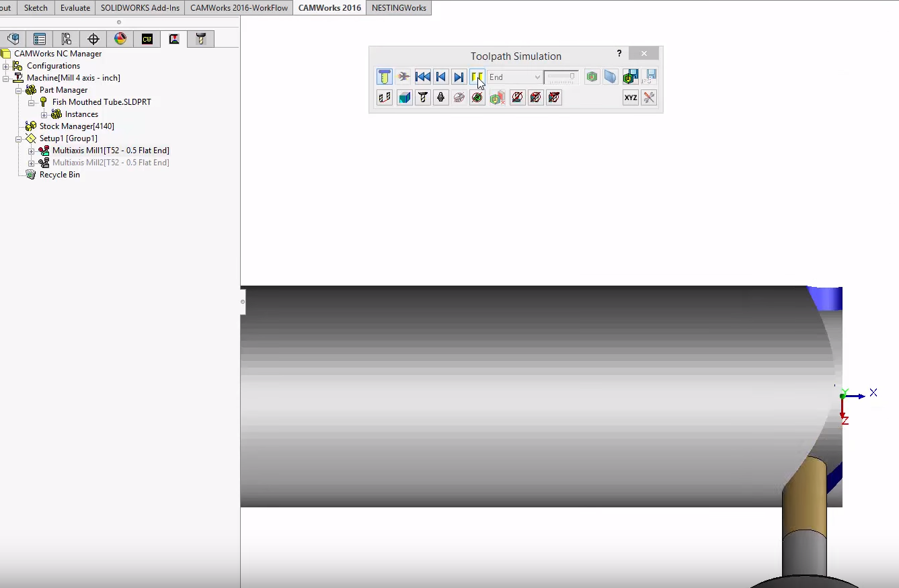Switch to the NESTINGWorks tab
The image size is (899, 588).
pos(399,8)
